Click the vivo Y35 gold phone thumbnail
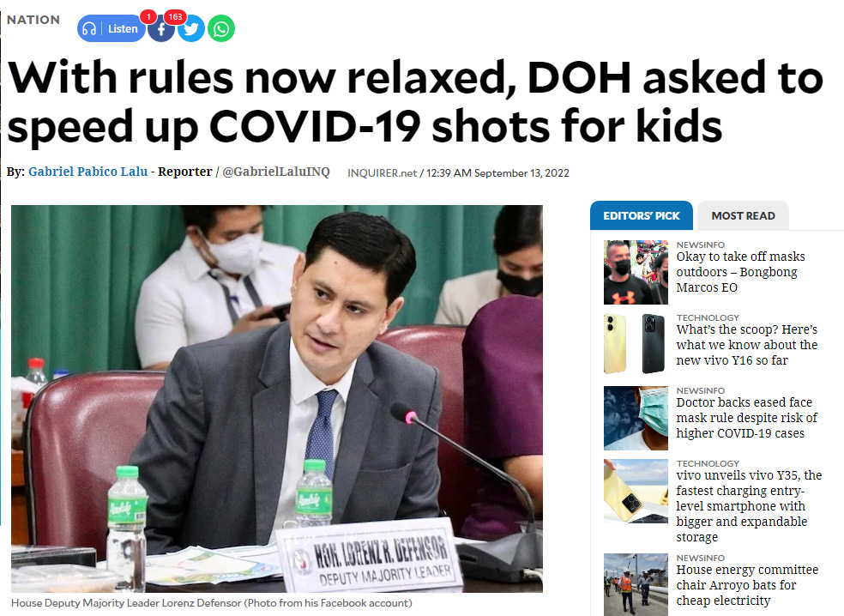844x616 pixels. pyautogui.click(x=636, y=491)
